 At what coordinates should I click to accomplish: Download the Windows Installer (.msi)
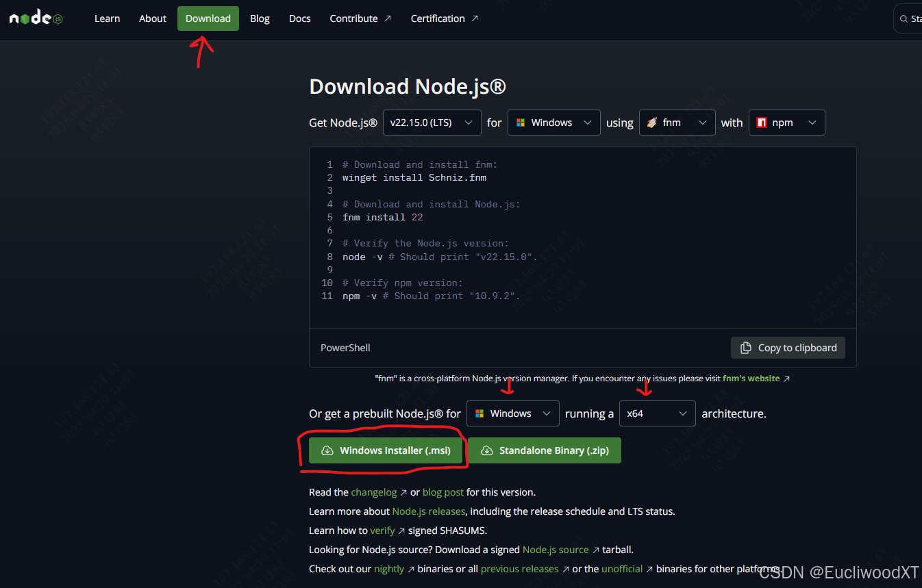385,450
